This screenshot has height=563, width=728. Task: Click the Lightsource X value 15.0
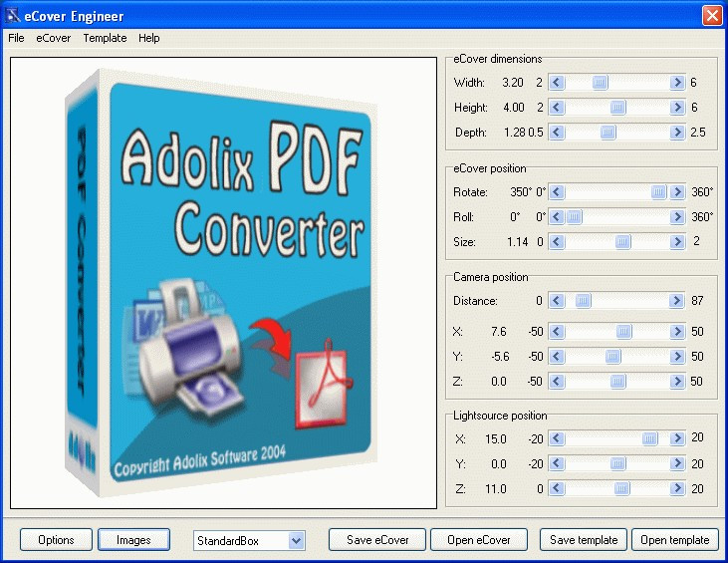pos(495,439)
